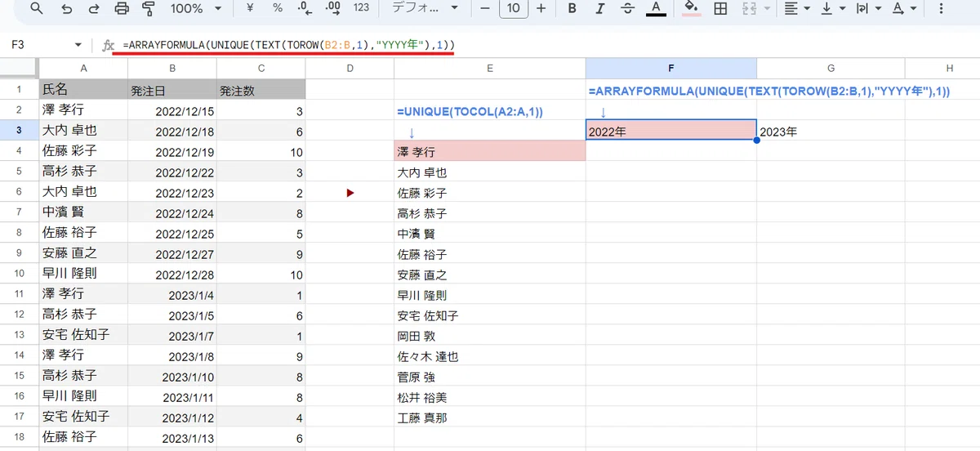This screenshot has height=451, width=980.
Task: Select the cell with 中濱 賢 in column A
Action: point(83,212)
